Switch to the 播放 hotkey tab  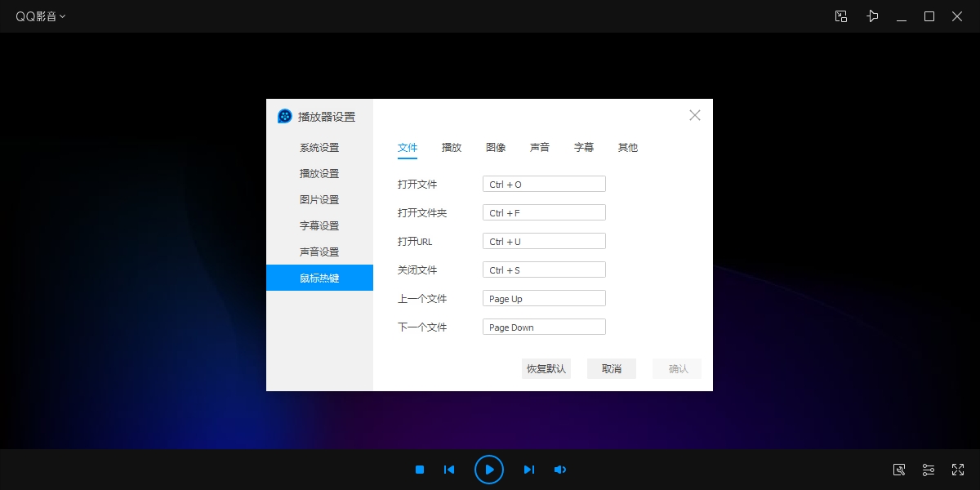(452, 148)
